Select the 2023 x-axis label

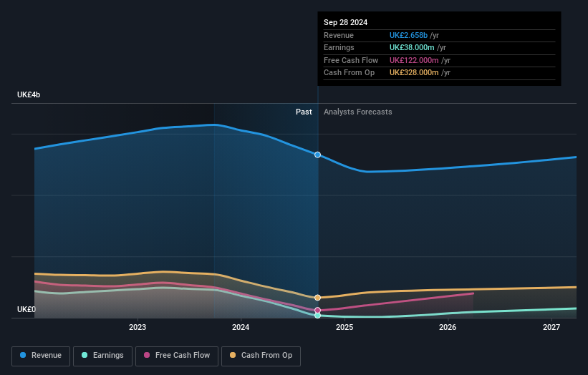138,327
